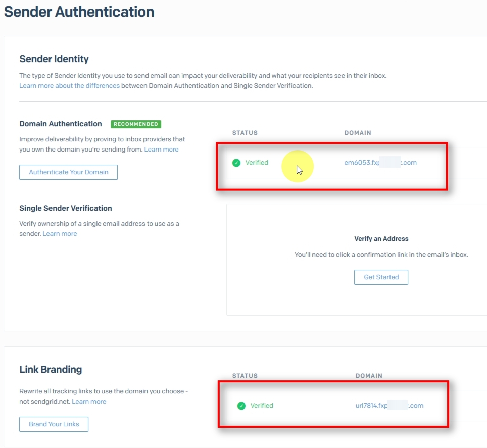
Task: Click Learn more under Link Branding description
Action: click(x=89, y=401)
